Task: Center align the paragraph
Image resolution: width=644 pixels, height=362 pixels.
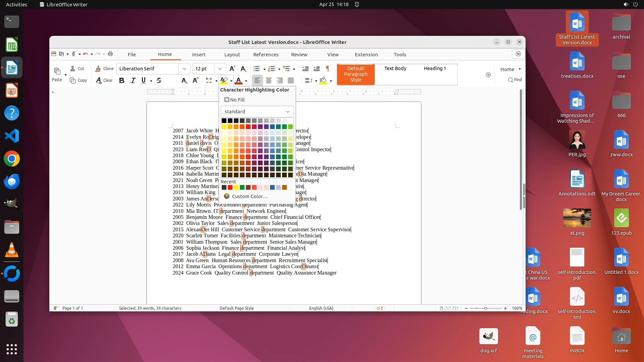Action: click(x=269, y=80)
